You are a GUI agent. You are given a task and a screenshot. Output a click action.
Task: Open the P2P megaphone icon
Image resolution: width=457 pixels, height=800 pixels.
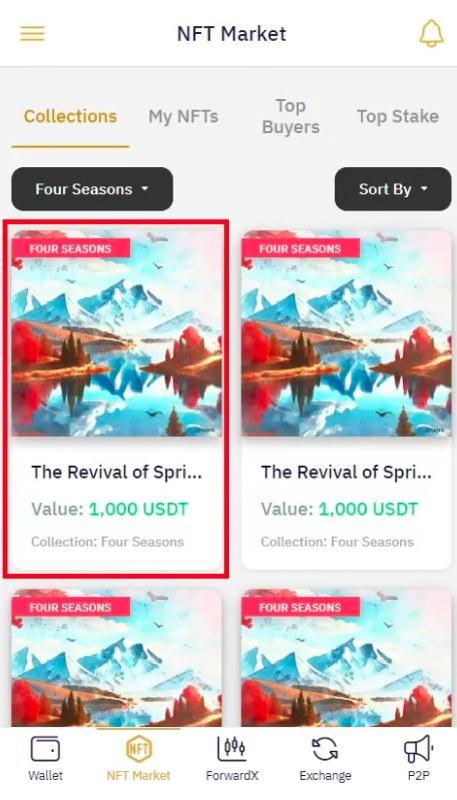418,749
